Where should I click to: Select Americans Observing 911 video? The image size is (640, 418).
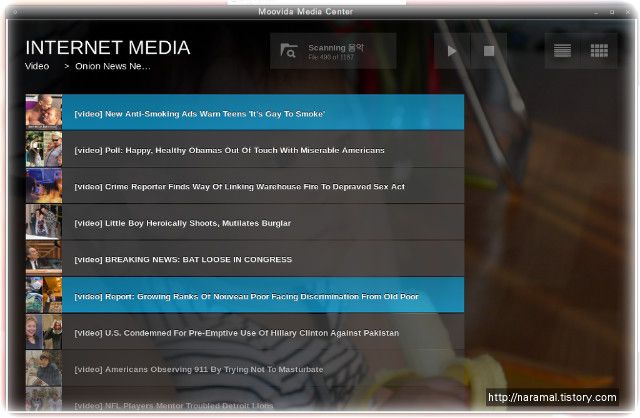tap(263, 369)
